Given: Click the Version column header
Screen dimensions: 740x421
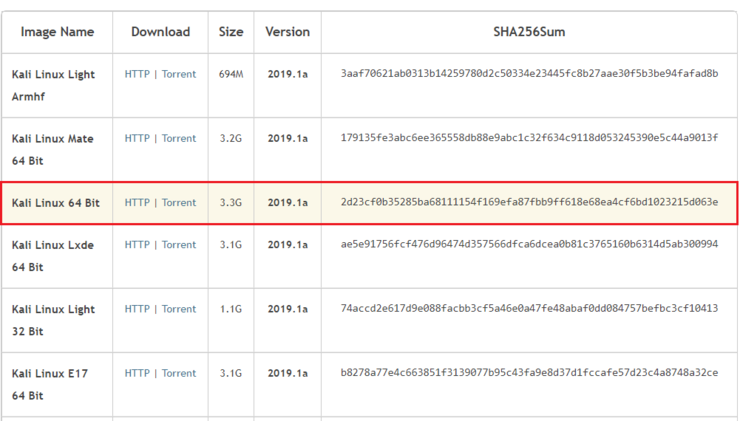Looking at the screenshot, I should click(x=287, y=32).
